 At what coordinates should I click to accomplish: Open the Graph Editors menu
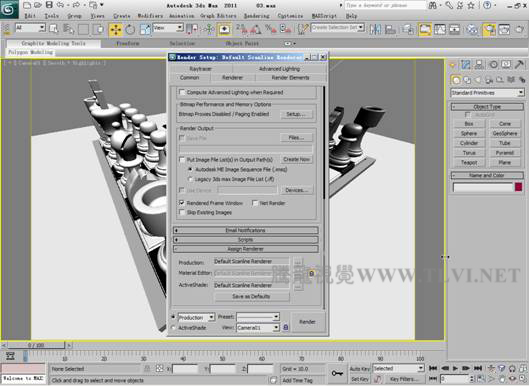[218, 16]
